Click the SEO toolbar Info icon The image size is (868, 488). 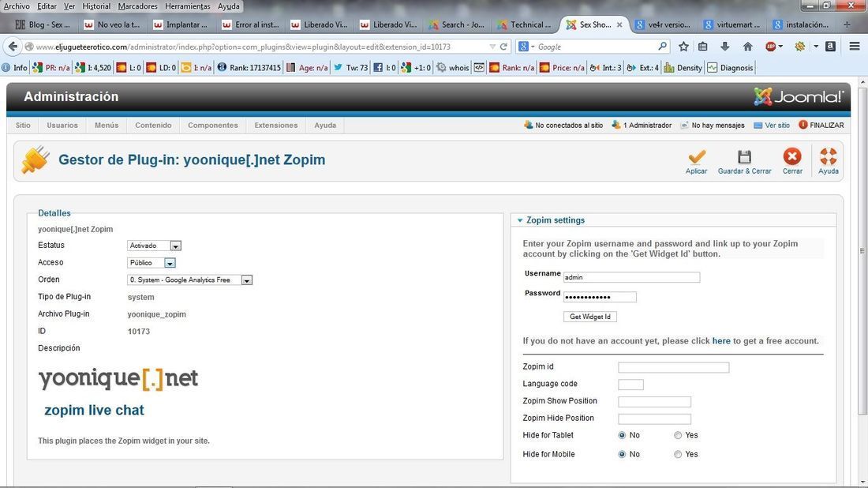[x=14, y=68]
